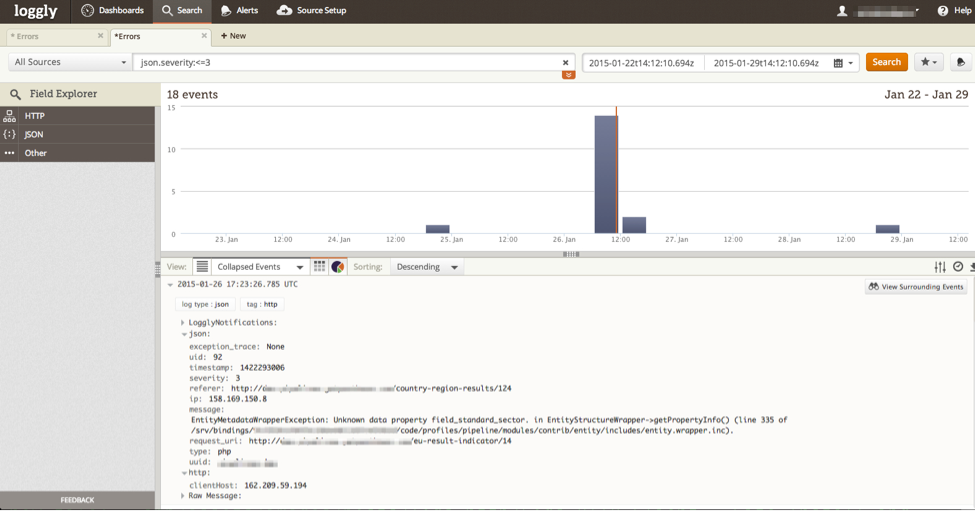Image resolution: width=975 pixels, height=511 pixels.
Task: Open the star saved searches menu
Action: (929, 62)
